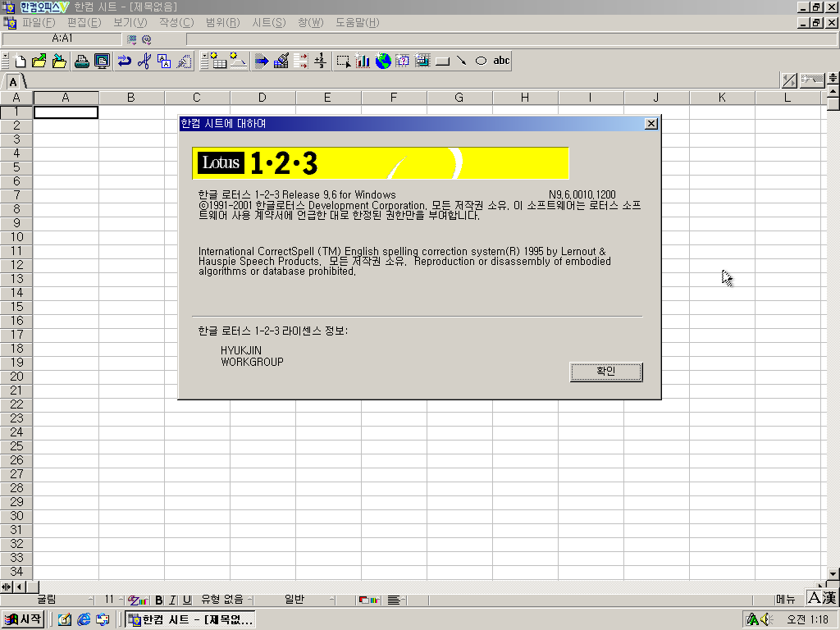Image resolution: width=840 pixels, height=630 pixels.
Task: Paste with the clipboard brush icon
Action: click(x=184, y=61)
